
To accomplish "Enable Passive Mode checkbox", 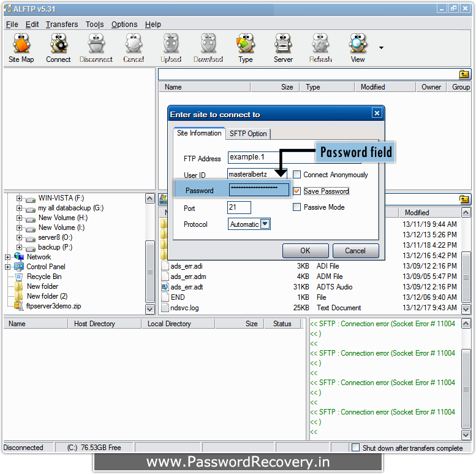I will click(x=297, y=207).
